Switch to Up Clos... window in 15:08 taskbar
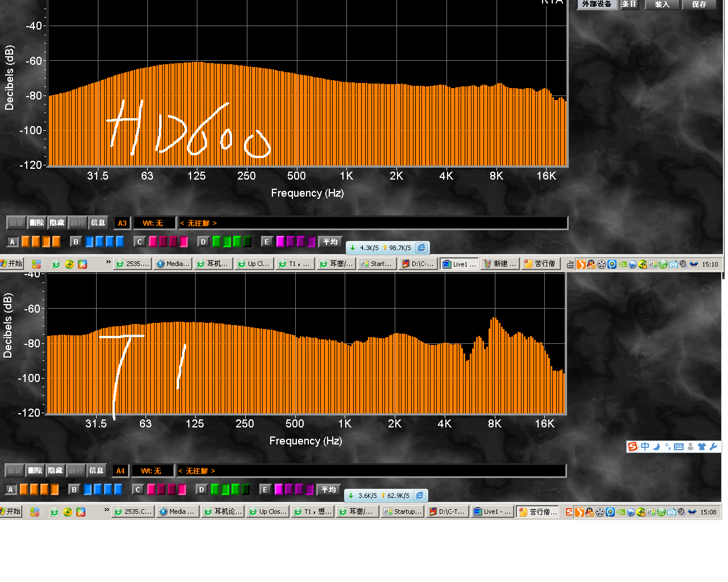 coord(268,512)
